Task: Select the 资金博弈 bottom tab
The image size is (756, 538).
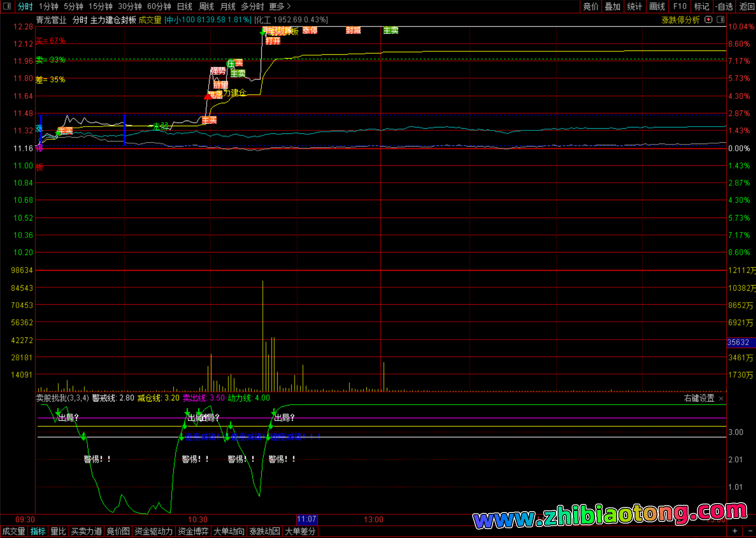Action: coord(193,531)
